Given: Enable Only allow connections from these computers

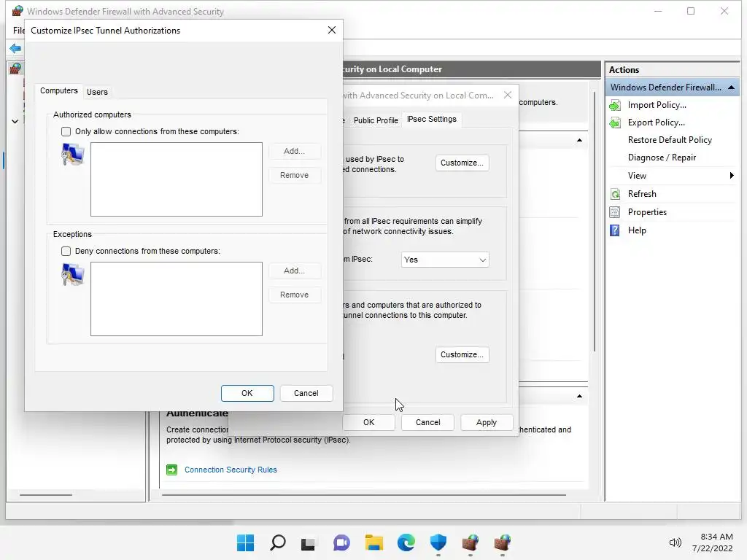Looking at the screenshot, I should [66, 131].
